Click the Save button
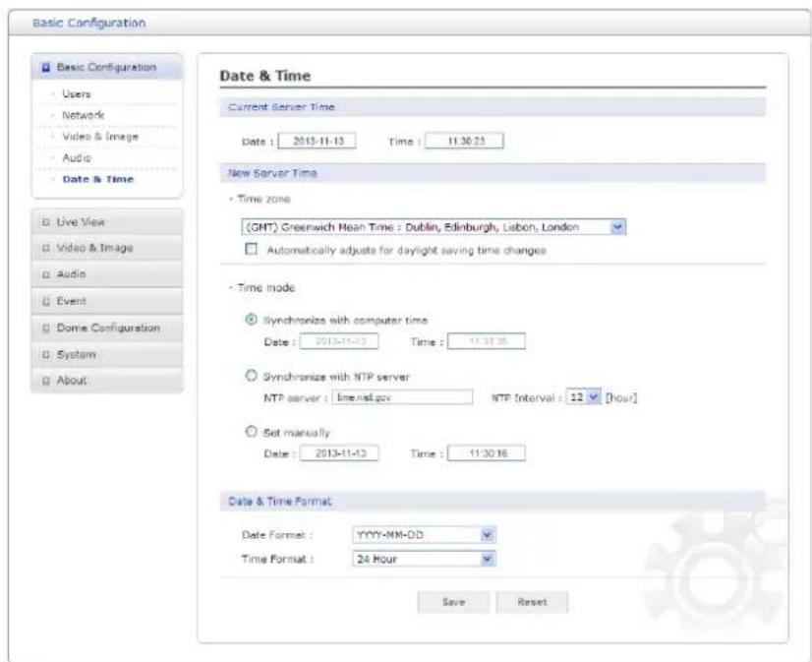Viewport: 812px width, 662px height. click(453, 602)
